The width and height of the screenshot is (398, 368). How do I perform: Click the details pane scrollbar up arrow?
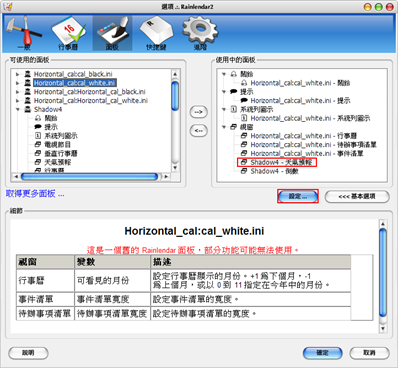tap(383, 224)
